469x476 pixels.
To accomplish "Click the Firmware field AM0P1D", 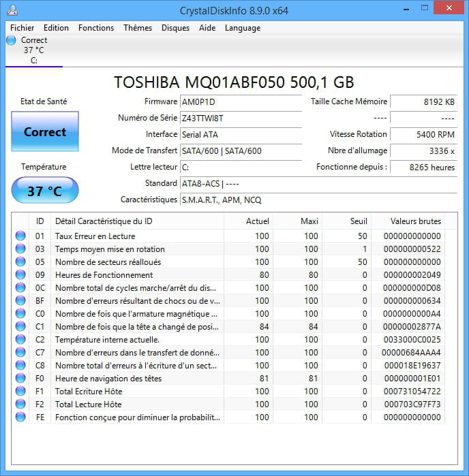I will pyautogui.click(x=241, y=101).
